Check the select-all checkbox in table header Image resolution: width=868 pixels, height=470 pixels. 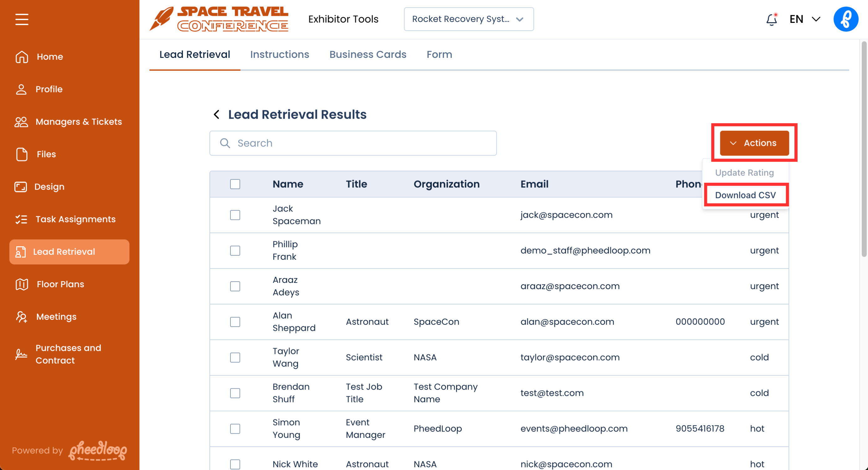235,184
